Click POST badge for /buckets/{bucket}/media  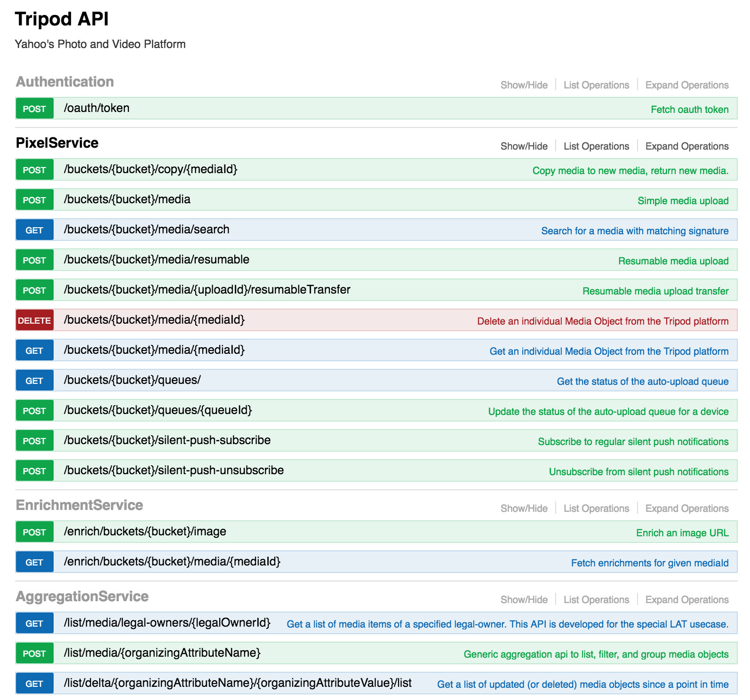[x=34, y=200]
